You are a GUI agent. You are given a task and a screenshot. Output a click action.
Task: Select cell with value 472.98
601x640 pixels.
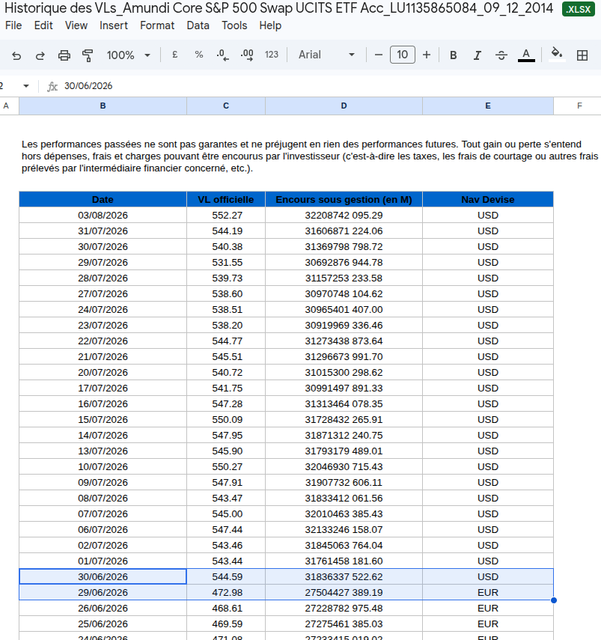226,592
